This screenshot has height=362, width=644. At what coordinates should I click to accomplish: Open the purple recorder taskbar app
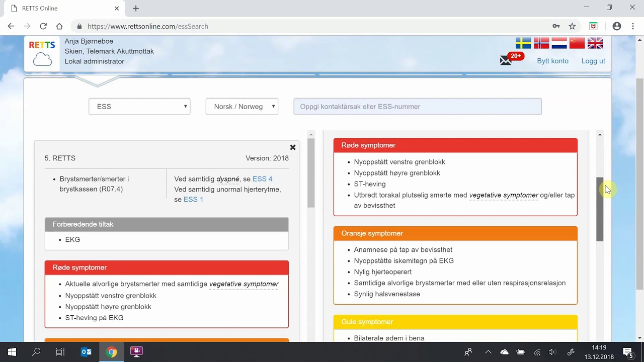coord(136,352)
